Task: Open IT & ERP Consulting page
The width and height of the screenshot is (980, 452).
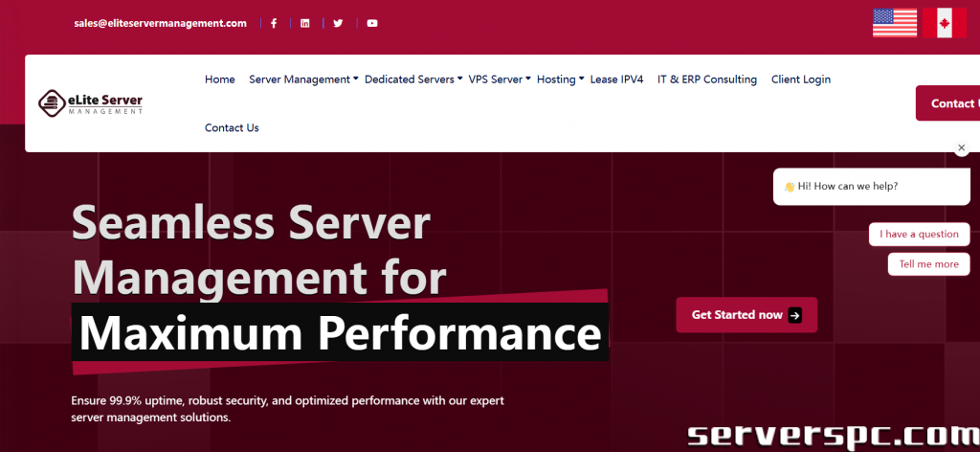Action: [706, 79]
